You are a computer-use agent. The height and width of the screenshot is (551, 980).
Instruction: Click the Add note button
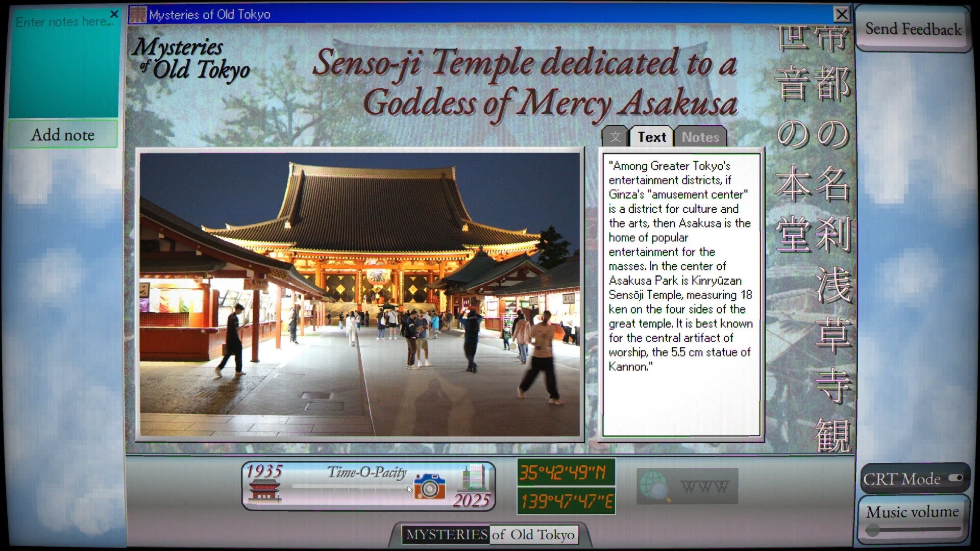pos(63,134)
